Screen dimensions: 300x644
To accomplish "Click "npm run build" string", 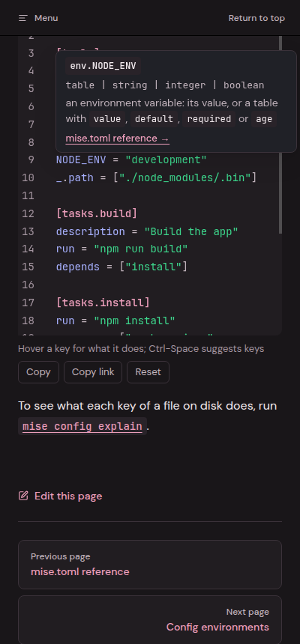I will (141, 249).
